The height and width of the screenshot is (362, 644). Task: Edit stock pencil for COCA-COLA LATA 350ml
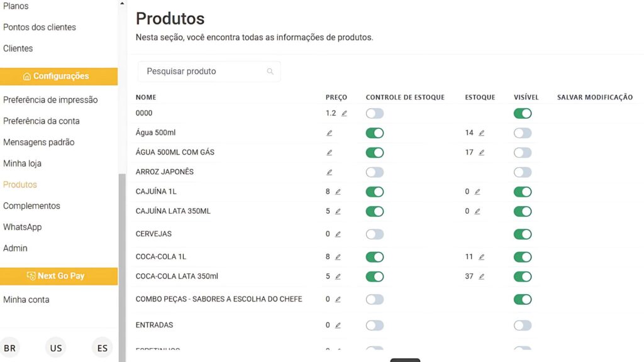point(482,277)
